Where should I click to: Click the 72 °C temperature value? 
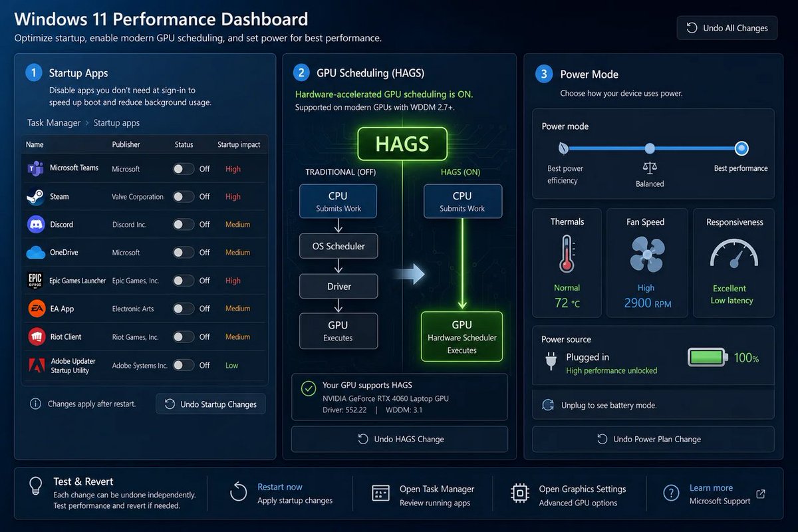tap(567, 303)
